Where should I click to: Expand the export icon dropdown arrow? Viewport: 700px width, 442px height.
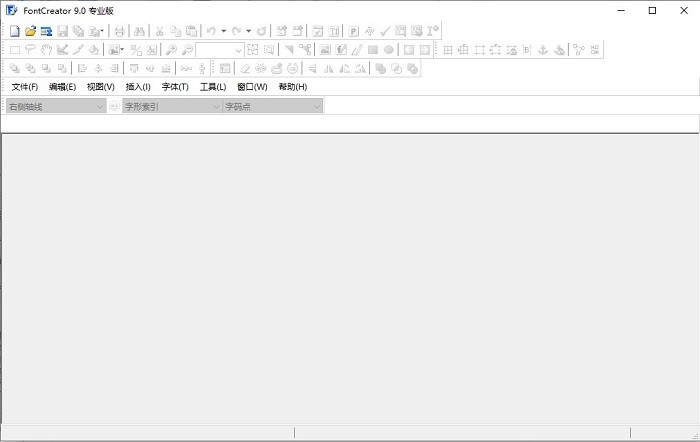click(102, 31)
